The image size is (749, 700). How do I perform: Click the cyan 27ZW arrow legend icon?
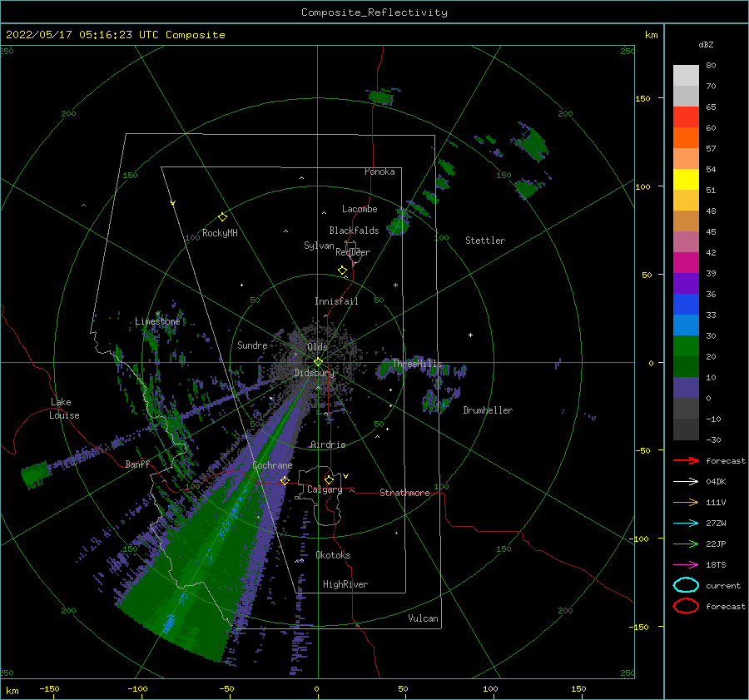coord(686,524)
